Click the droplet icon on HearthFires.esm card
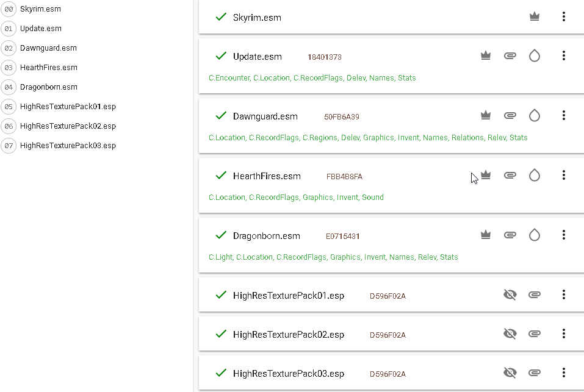The width and height of the screenshot is (584, 392). coord(535,175)
